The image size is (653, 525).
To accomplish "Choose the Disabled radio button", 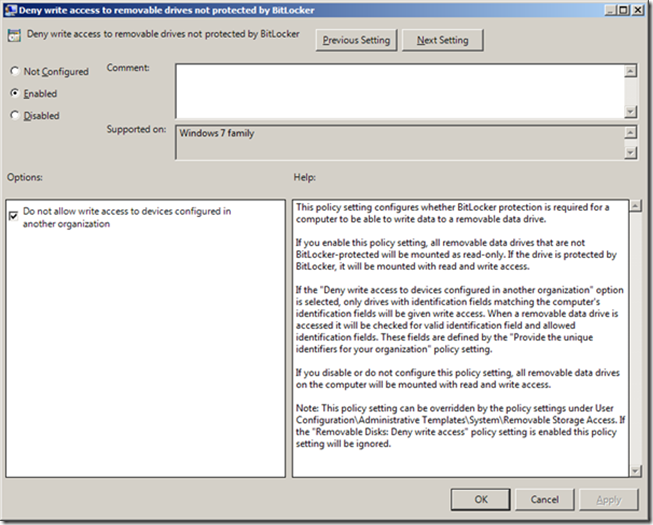I will [x=14, y=116].
